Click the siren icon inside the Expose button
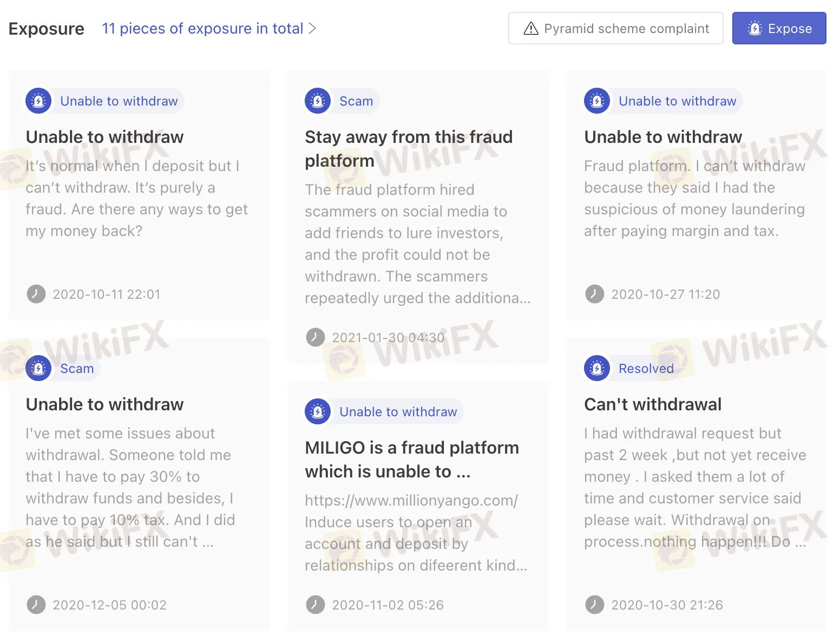 click(x=754, y=29)
